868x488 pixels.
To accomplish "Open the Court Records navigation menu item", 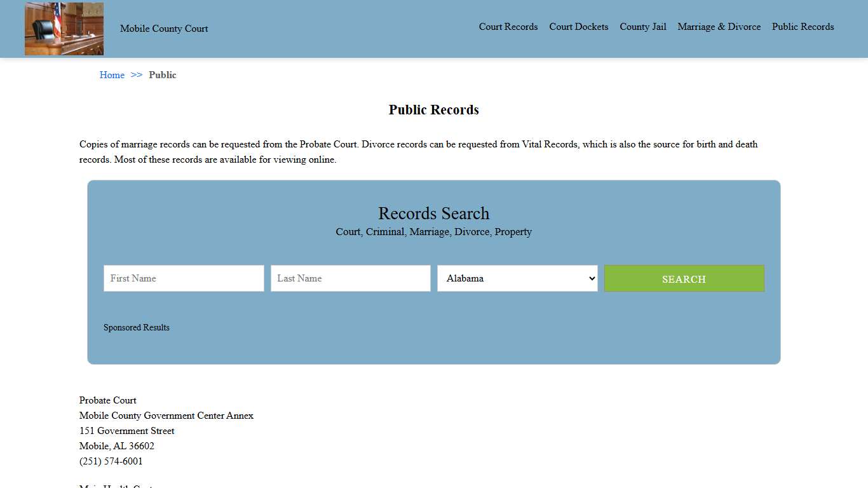I will (508, 27).
